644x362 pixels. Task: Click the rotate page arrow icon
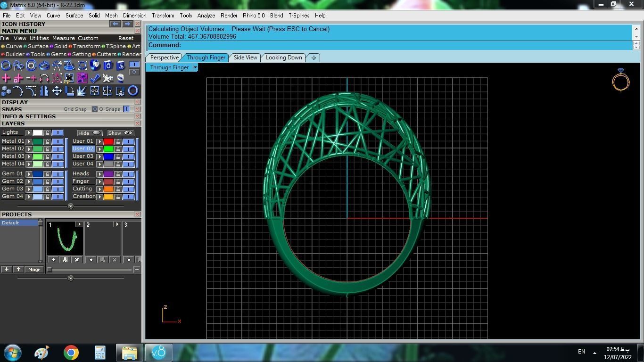(x=69, y=90)
